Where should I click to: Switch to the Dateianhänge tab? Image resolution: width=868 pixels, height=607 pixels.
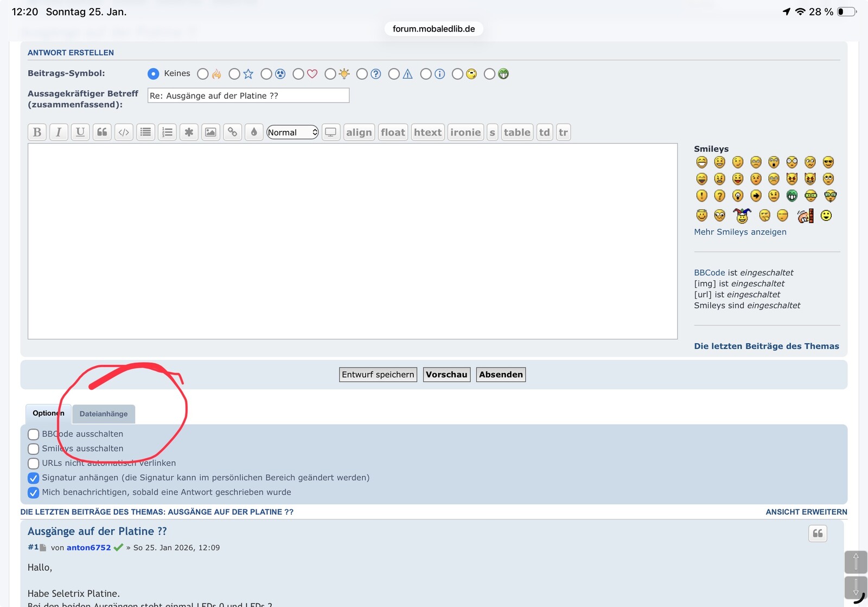coord(104,414)
